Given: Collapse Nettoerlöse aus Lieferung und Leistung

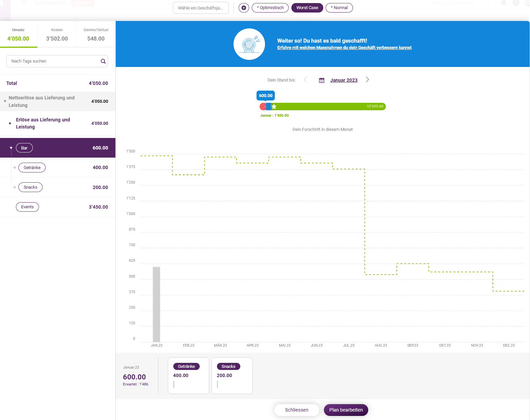Looking at the screenshot, I should [5, 101].
